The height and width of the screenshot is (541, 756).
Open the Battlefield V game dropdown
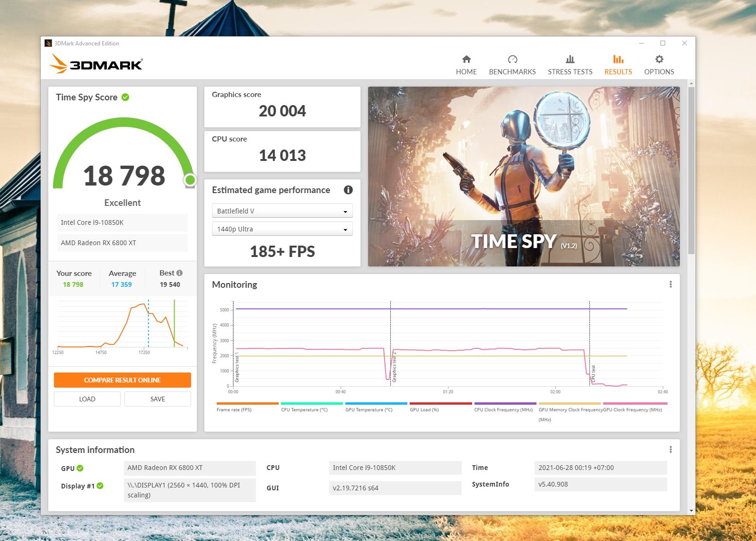click(x=282, y=211)
